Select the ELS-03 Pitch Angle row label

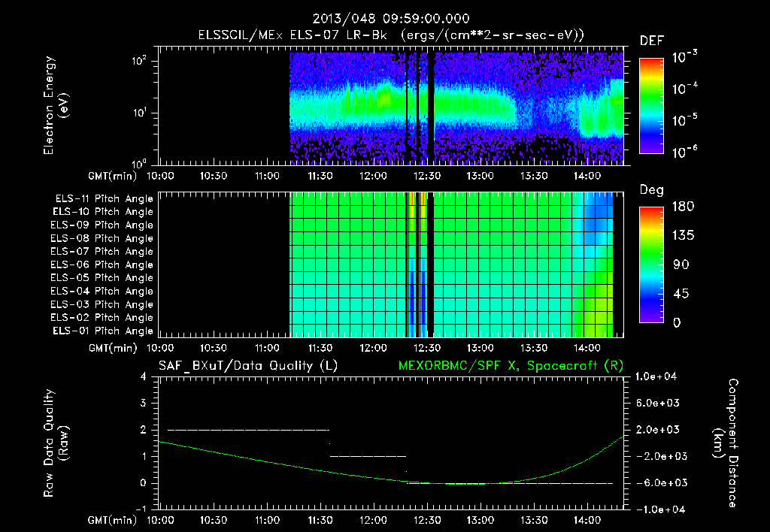(x=102, y=305)
